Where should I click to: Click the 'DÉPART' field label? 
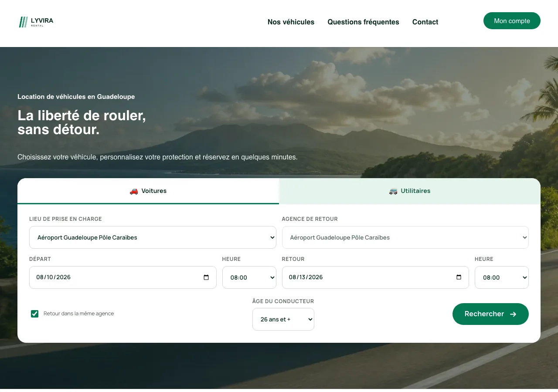point(40,259)
